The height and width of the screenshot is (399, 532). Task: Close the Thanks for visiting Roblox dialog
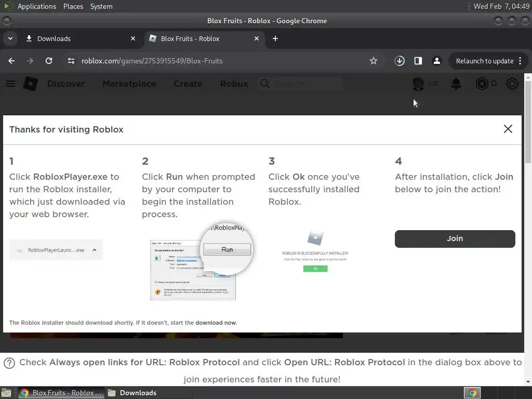[x=508, y=129]
